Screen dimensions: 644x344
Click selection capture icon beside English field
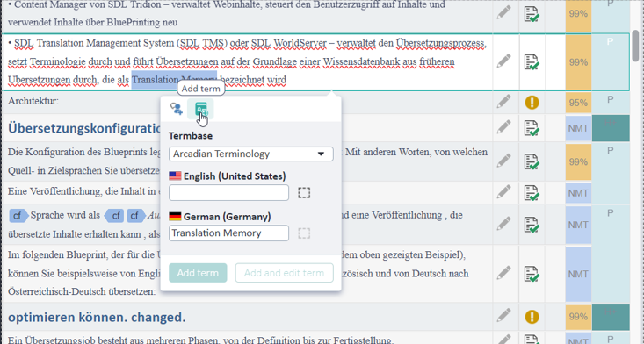[x=304, y=193]
